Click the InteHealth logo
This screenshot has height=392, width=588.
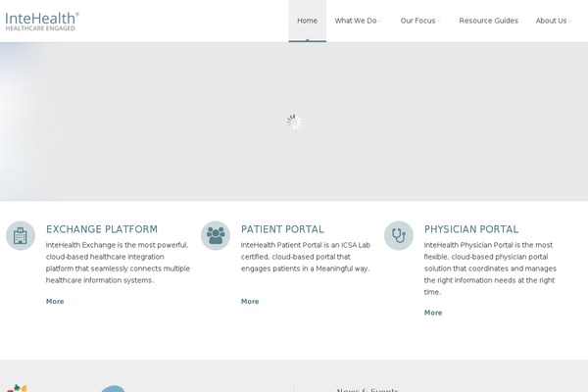pos(42,22)
